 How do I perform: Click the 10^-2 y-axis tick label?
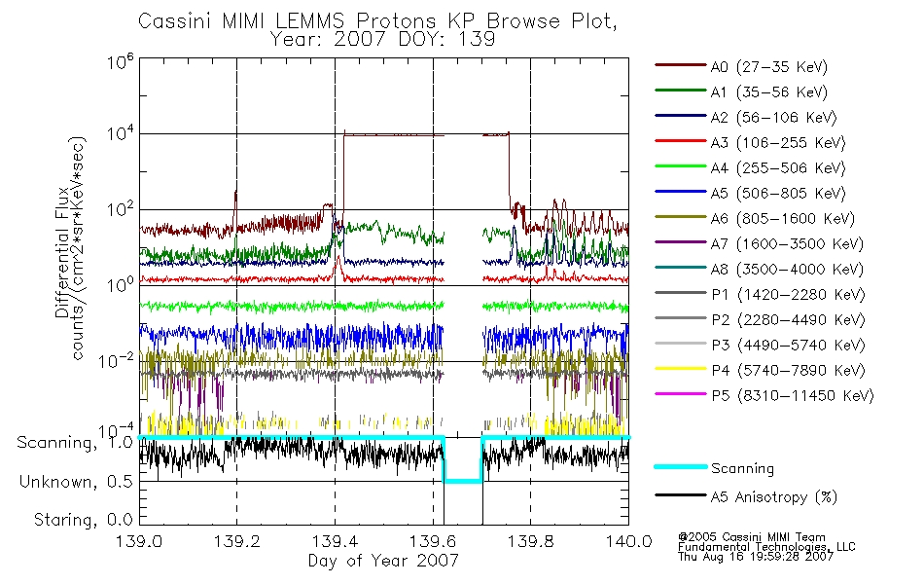pos(116,361)
